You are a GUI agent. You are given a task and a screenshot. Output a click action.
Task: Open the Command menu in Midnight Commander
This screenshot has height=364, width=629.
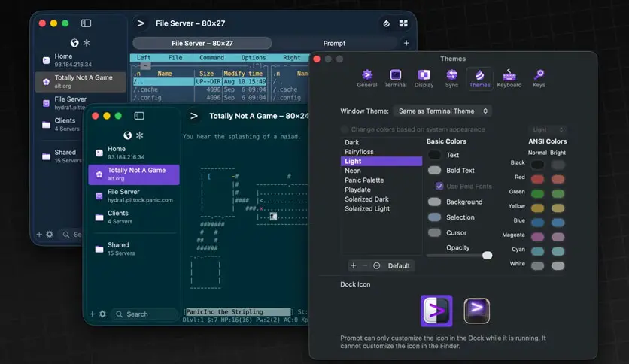pos(212,58)
